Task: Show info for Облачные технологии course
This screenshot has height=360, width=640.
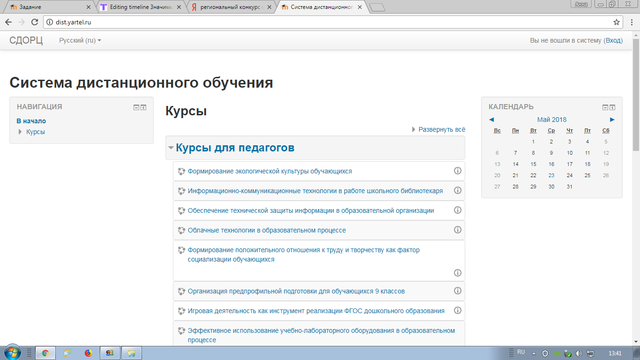Action: (x=458, y=229)
